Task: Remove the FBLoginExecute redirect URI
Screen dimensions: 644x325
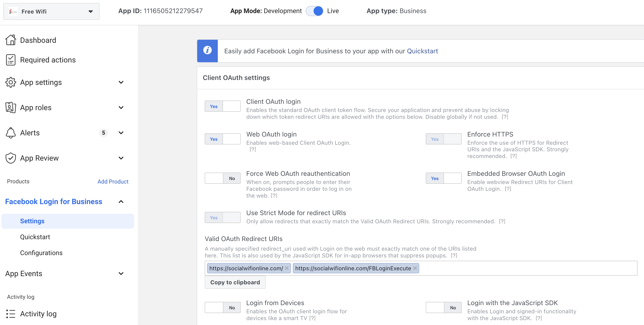Action: (x=415, y=268)
